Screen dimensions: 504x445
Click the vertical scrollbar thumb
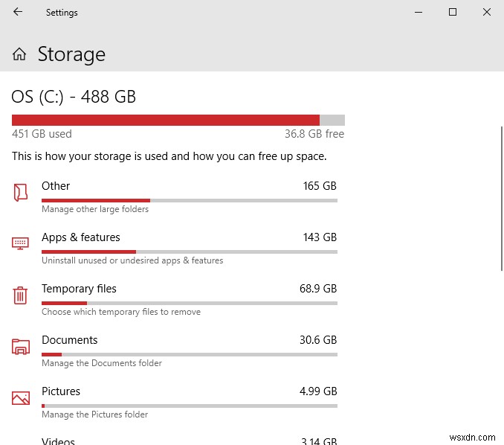click(x=501, y=197)
